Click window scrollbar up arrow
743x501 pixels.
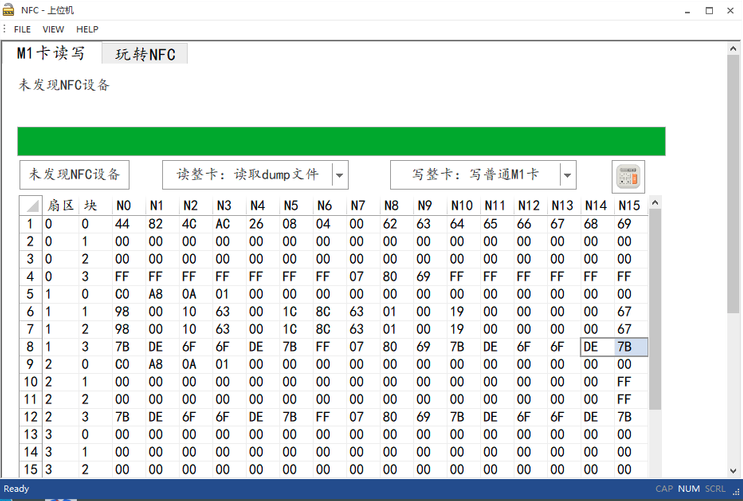pos(733,48)
